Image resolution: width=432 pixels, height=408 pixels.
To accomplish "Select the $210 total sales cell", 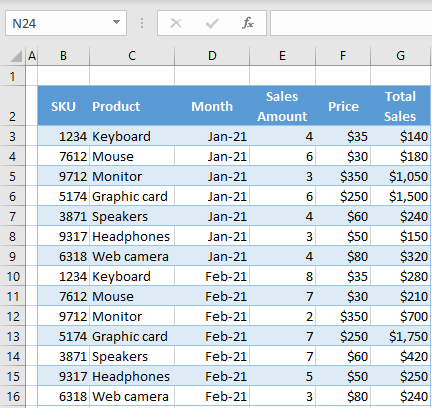I will (x=400, y=296).
